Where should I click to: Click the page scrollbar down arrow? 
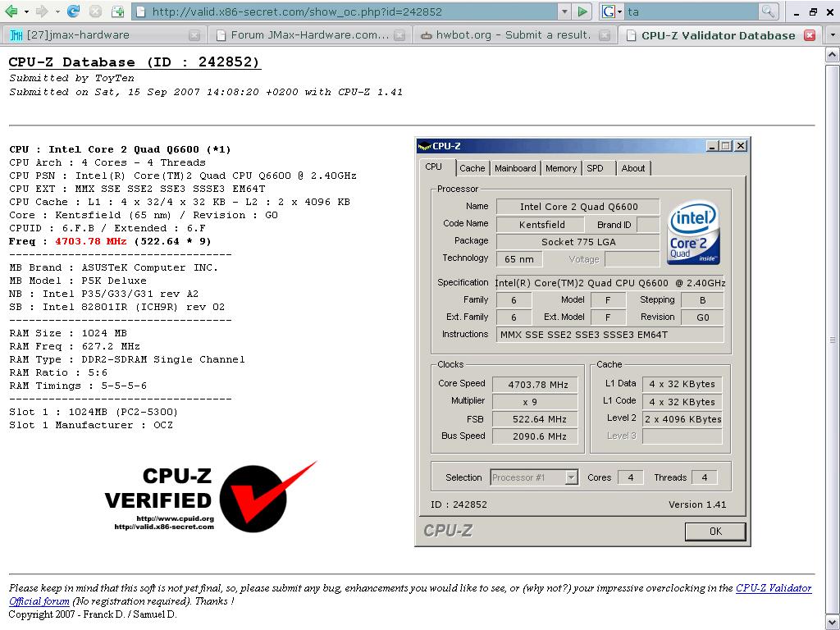click(x=832, y=623)
